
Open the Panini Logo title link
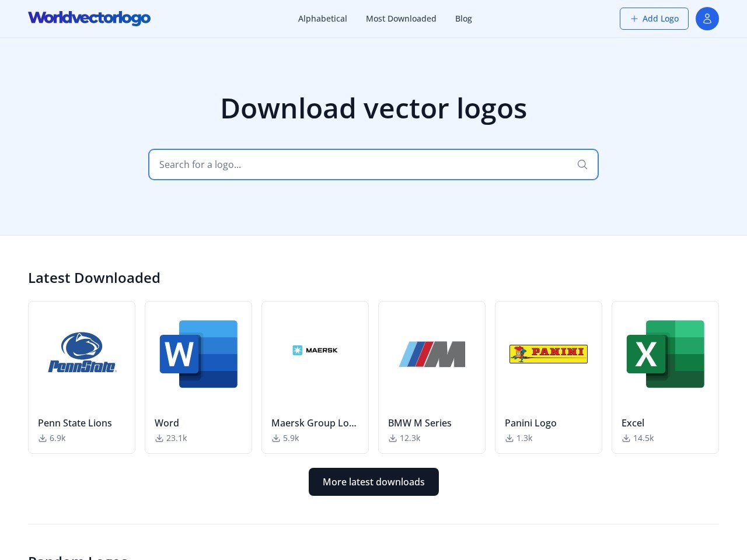point(530,423)
